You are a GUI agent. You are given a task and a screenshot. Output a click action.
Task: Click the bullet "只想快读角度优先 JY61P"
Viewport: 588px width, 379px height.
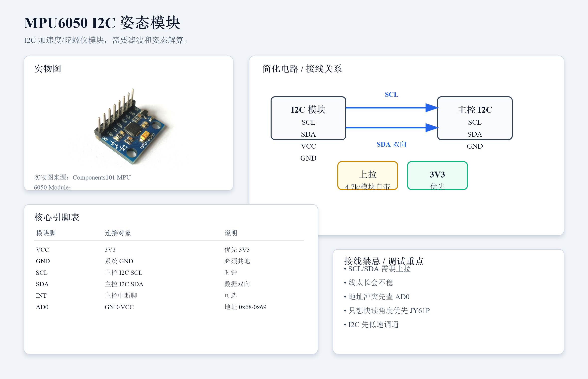pyautogui.click(x=387, y=311)
